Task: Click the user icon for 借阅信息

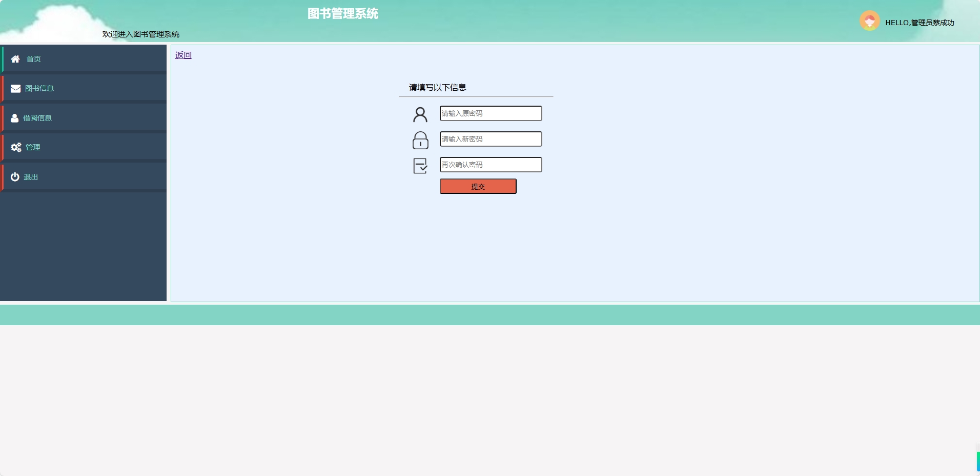Action: [15, 118]
